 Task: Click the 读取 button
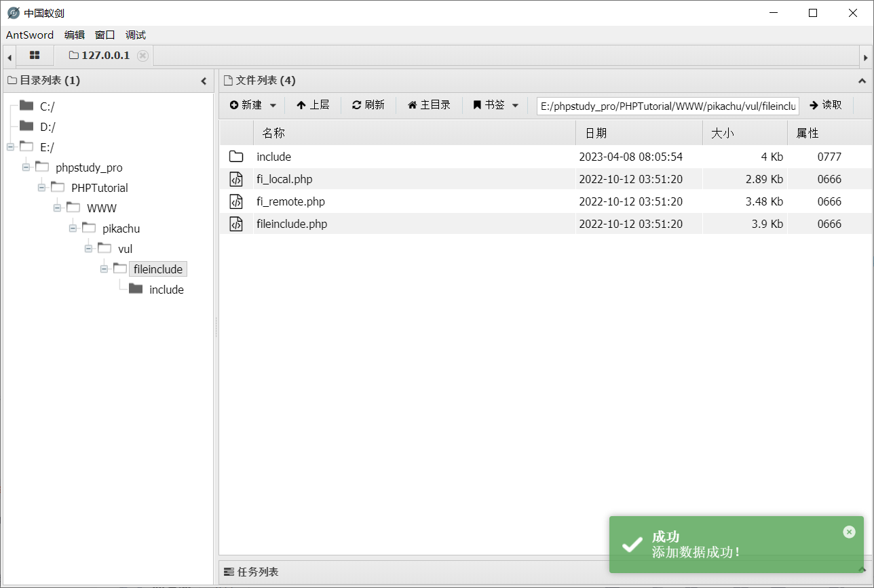826,105
